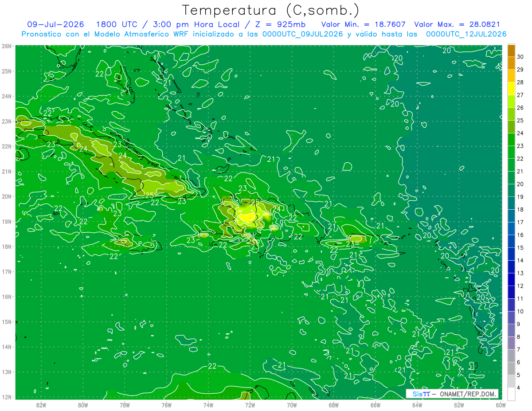Click the '70W' longitude axis label
This screenshot has width=532, height=411.
click(x=292, y=405)
